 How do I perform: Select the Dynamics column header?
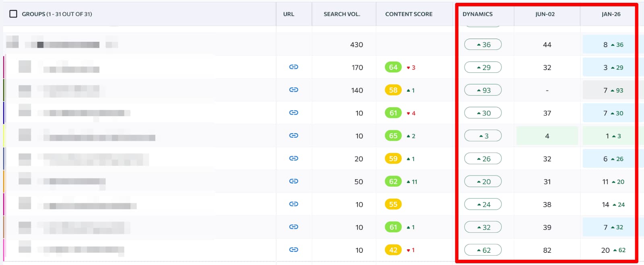click(x=477, y=14)
